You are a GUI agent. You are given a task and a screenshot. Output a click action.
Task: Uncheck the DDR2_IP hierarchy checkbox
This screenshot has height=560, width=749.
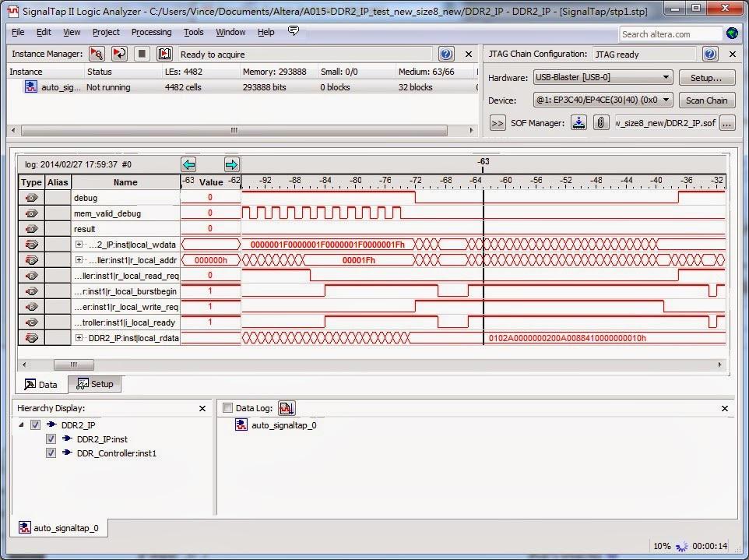tap(35, 423)
